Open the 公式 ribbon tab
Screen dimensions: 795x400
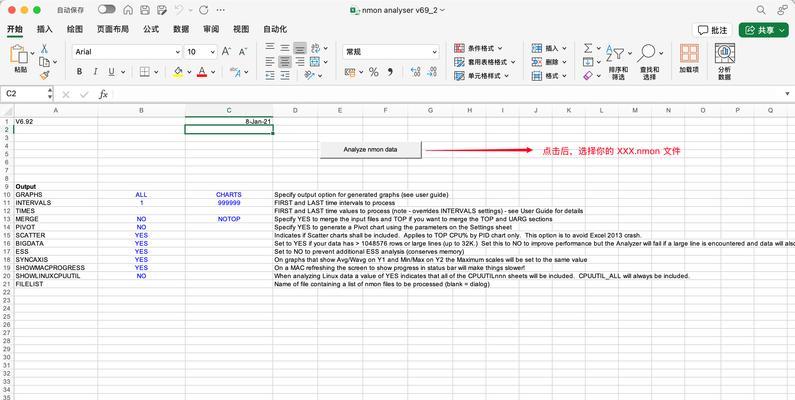click(x=151, y=29)
